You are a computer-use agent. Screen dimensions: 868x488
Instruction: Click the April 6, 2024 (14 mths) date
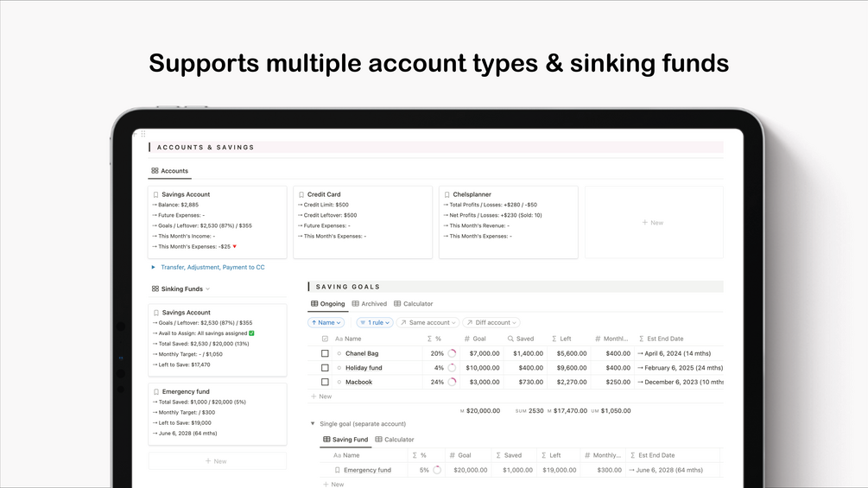678,353
